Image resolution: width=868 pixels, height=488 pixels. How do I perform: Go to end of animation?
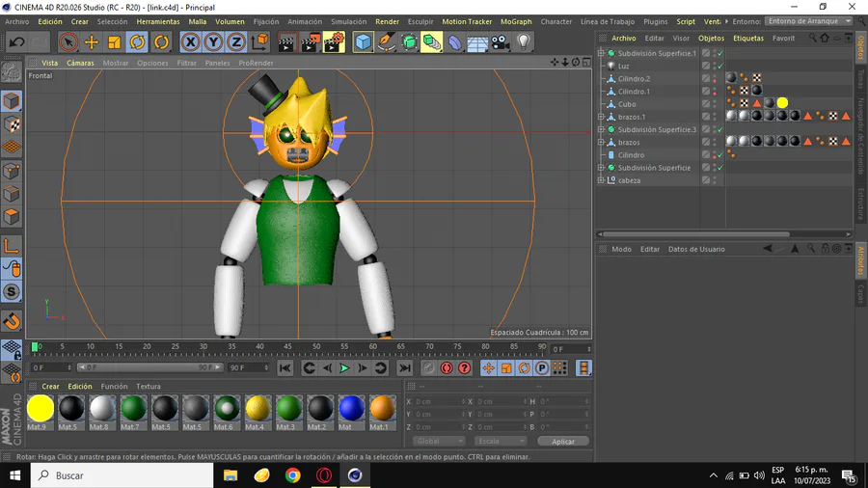(x=405, y=368)
